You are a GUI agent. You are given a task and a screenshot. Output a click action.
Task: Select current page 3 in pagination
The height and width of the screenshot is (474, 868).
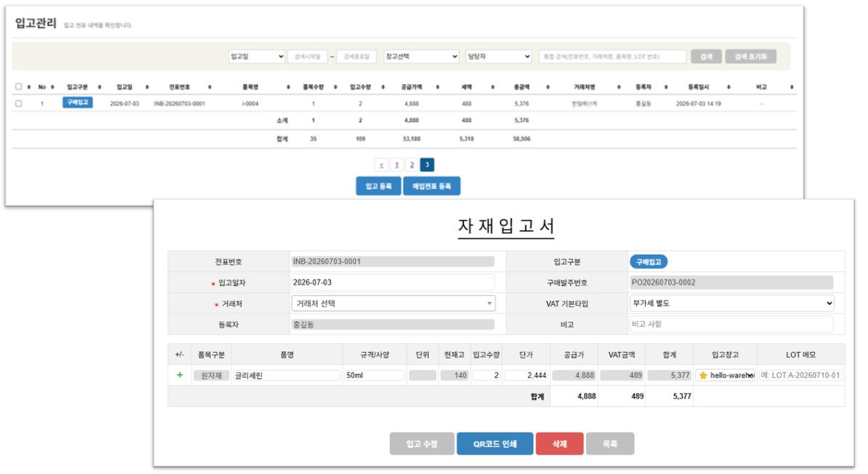[427, 165]
